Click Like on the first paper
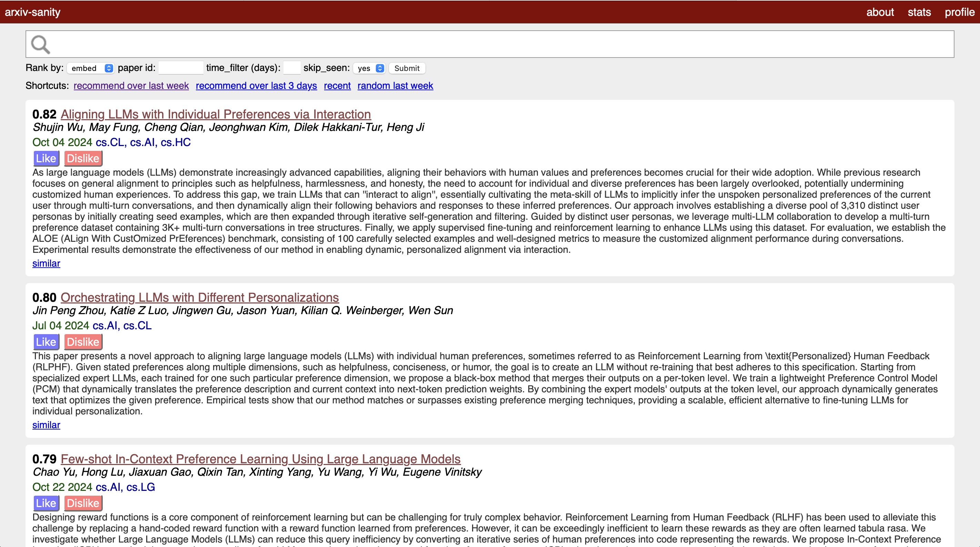This screenshot has height=547, width=980. [x=45, y=158]
